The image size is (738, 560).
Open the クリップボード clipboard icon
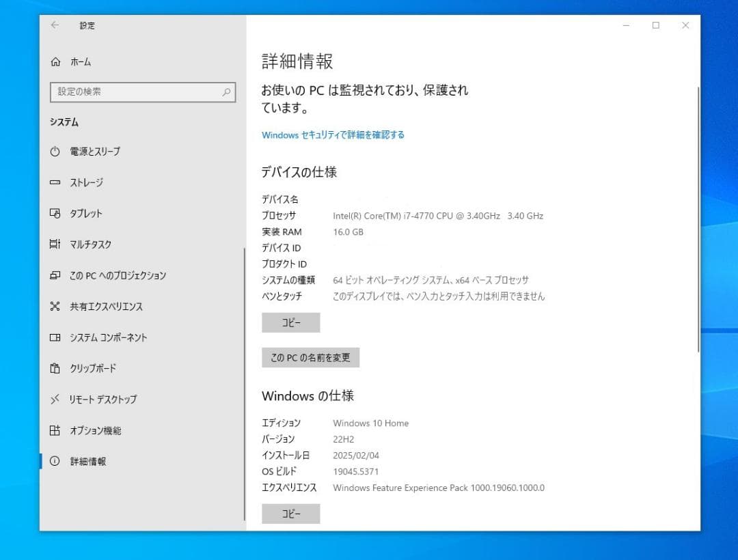[x=55, y=368]
